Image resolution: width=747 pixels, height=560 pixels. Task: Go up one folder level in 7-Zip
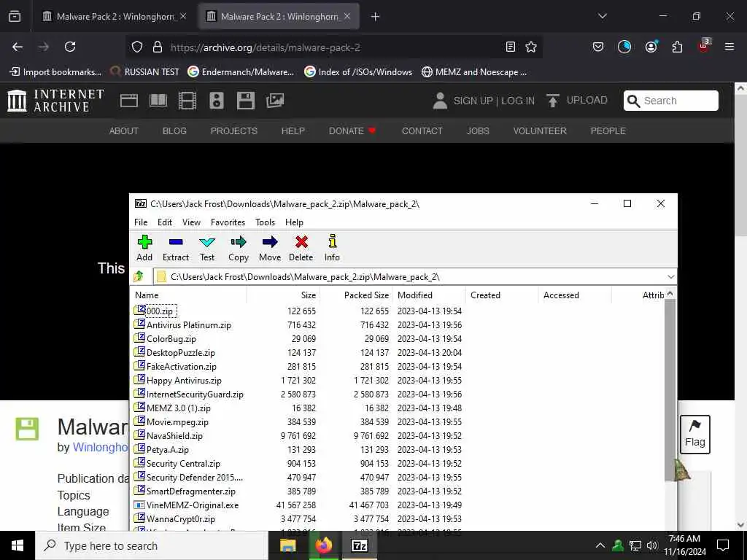tap(139, 276)
